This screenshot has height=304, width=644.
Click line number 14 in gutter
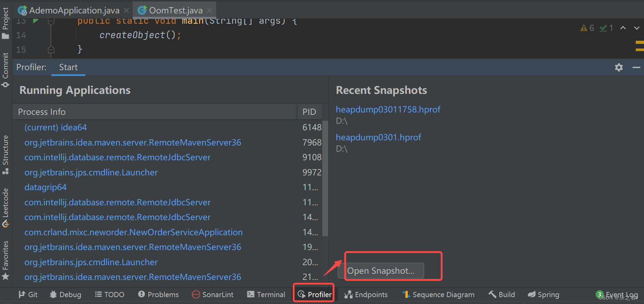[21, 35]
